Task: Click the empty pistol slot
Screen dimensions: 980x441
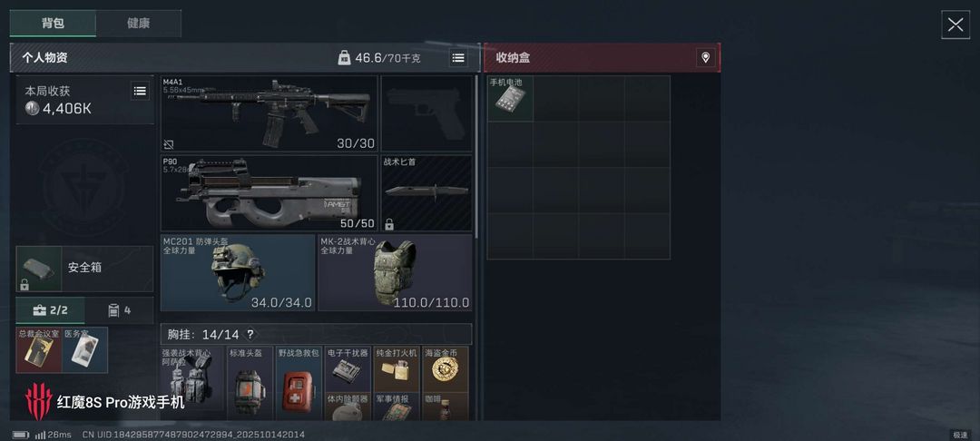Action: click(426, 113)
